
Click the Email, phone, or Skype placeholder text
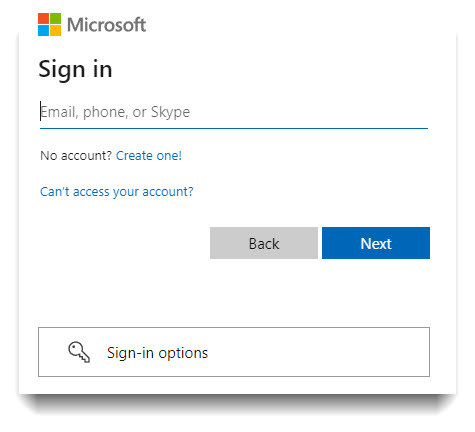[115, 112]
